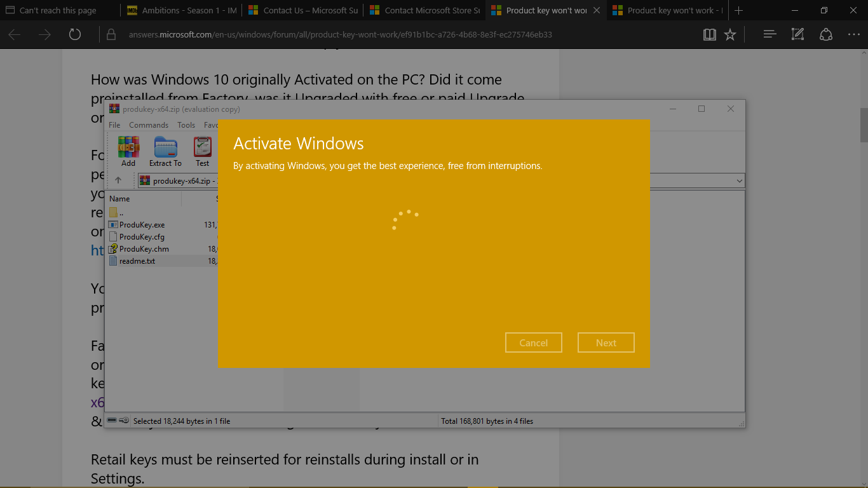
Task: Click Edge forward arrow
Action: [x=44, y=34]
